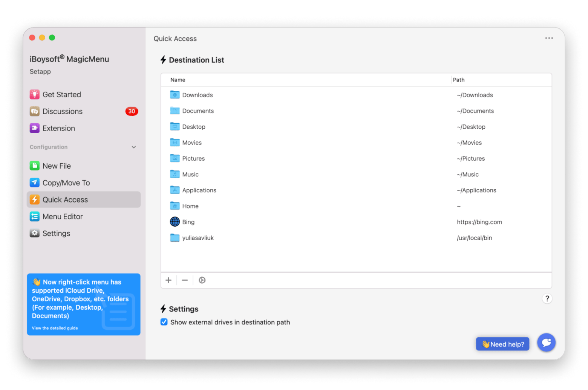The width and height of the screenshot is (588, 390).
Task: Open View the detailed guide link
Action: coord(55,328)
